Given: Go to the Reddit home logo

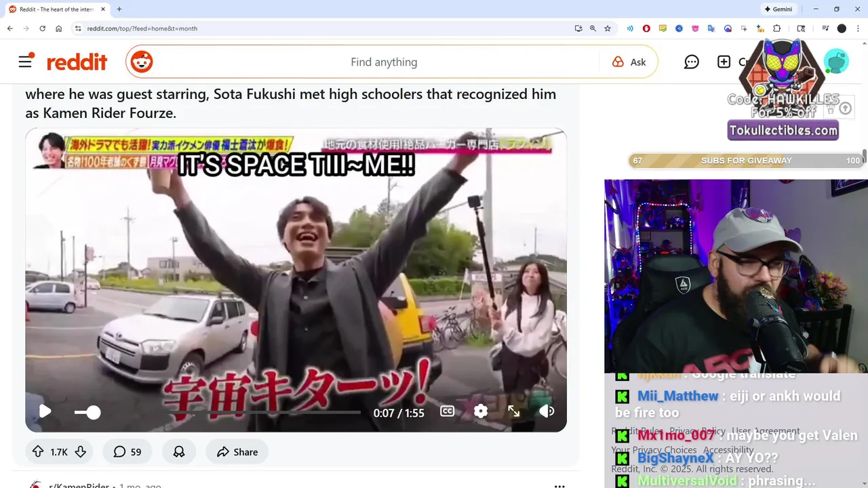Looking at the screenshot, I should coord(77,62).
